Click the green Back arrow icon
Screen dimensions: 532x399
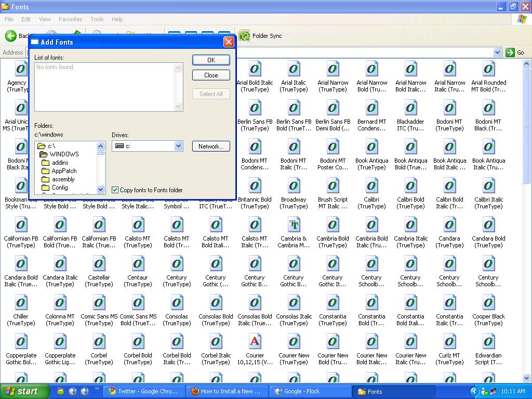11,36
